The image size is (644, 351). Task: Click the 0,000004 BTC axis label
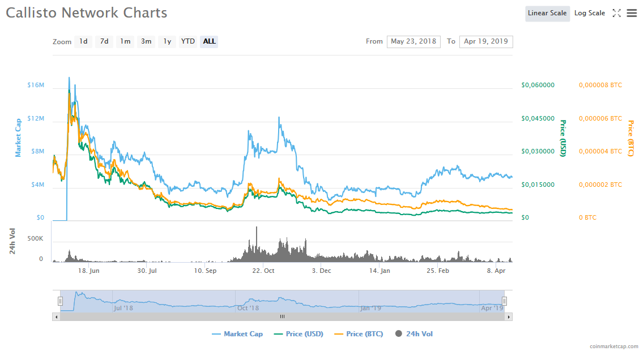pos(600,152)
